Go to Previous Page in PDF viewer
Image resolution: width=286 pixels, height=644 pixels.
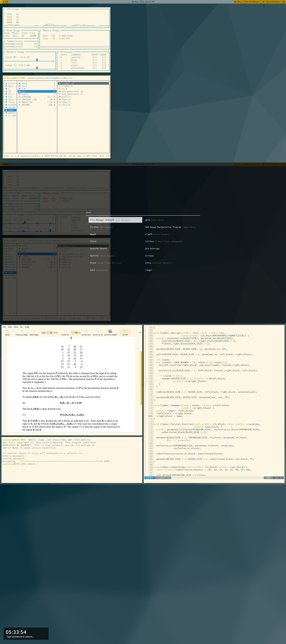point(21,331)
